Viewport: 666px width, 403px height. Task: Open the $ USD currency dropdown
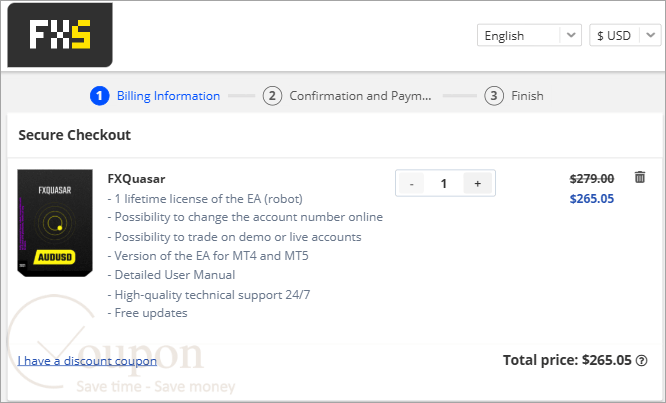625,35
